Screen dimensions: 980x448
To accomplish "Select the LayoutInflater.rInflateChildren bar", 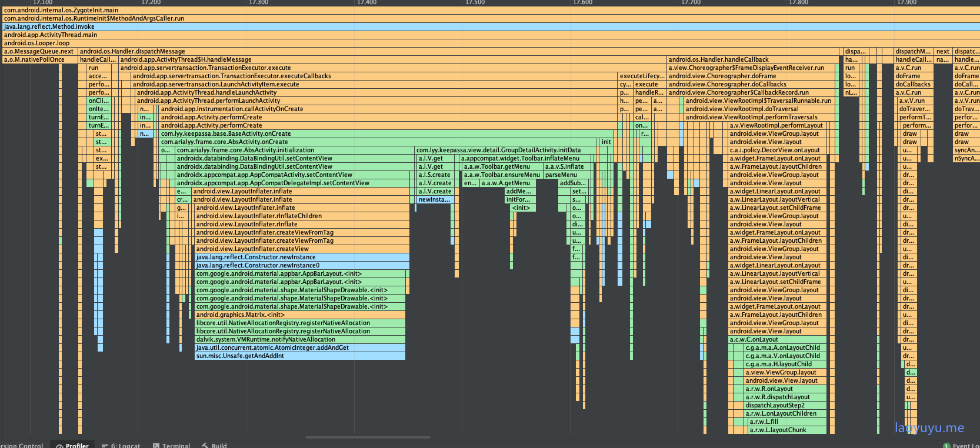I will point(302,216).
